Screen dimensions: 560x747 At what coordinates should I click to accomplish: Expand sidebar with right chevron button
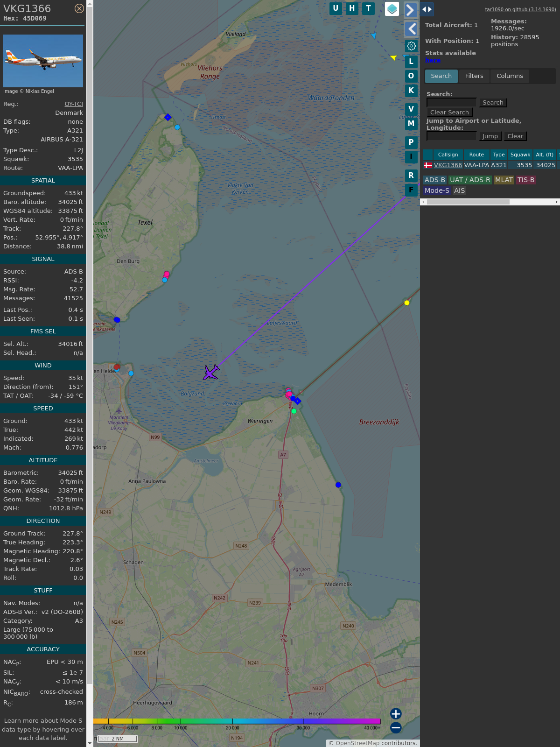(411, 10)
